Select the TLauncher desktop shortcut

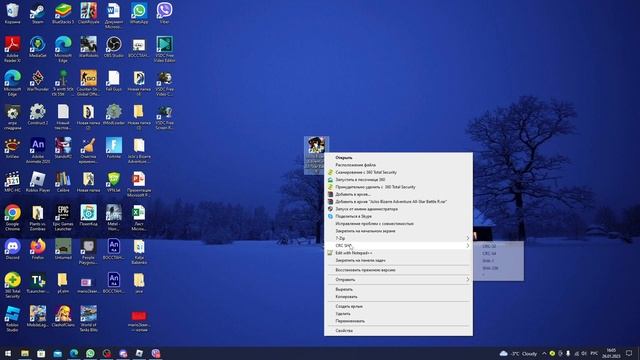(x=38, y=282)
